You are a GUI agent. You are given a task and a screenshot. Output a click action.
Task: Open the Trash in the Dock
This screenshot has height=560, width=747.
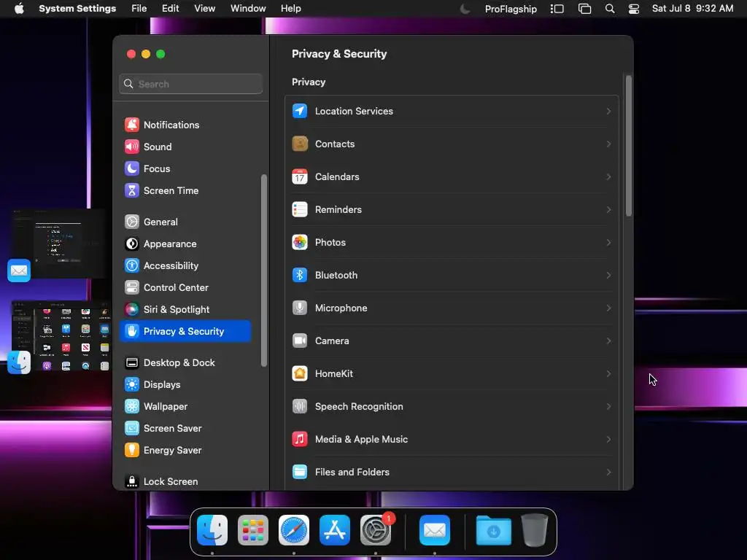tap(535, 530)
